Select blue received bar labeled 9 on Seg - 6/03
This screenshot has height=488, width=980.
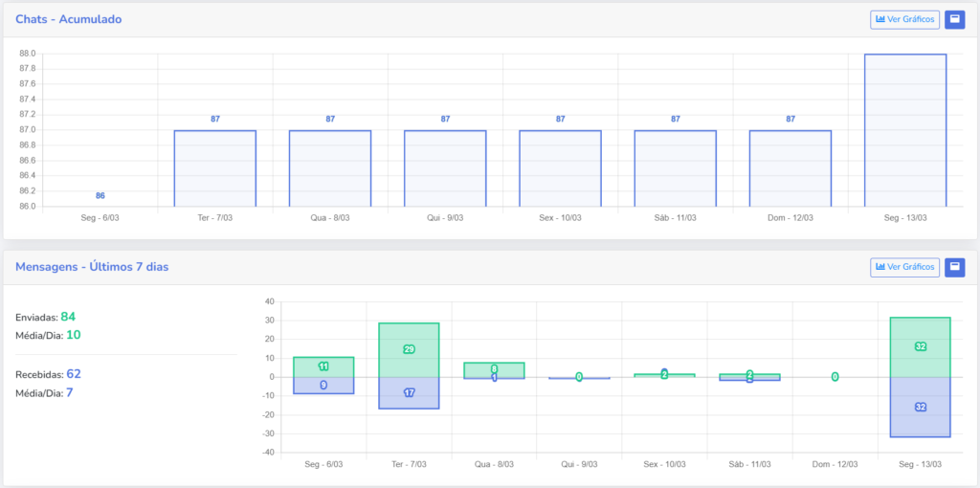[323, 386]
